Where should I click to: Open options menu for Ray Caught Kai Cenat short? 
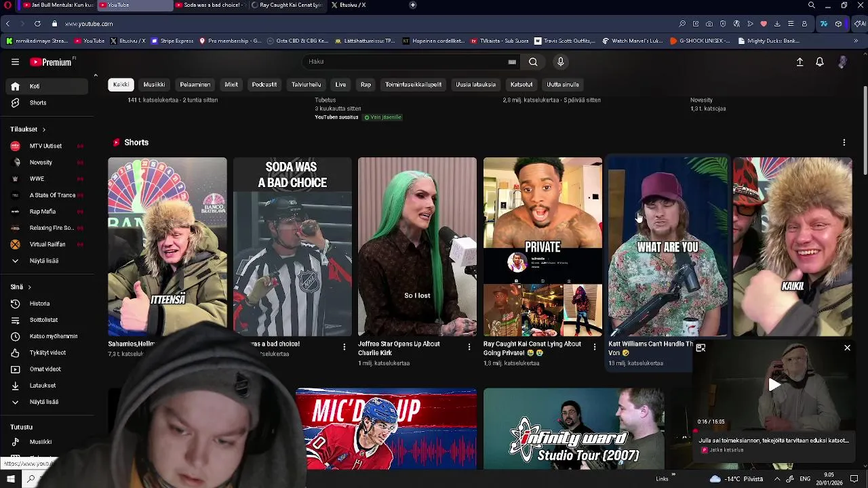click(x=594, y=347)
